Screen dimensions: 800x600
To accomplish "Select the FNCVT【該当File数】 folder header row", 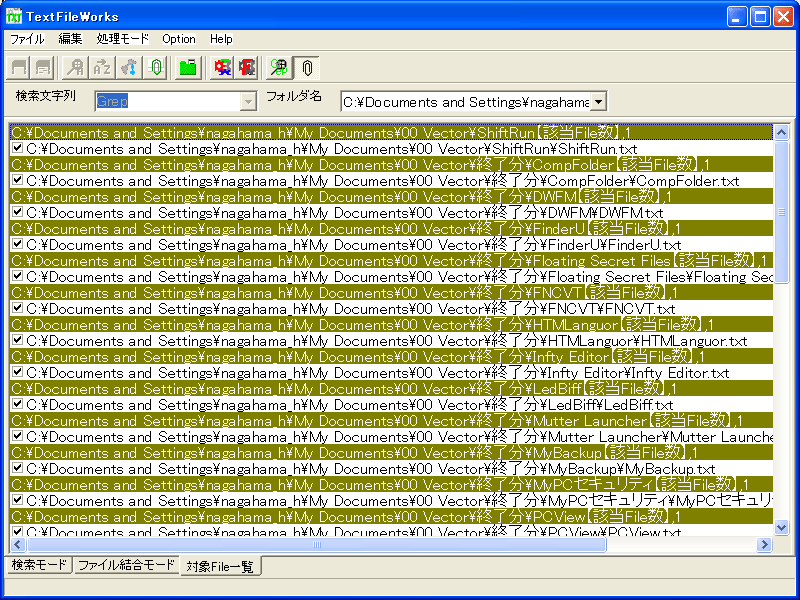I will (391, 292).
